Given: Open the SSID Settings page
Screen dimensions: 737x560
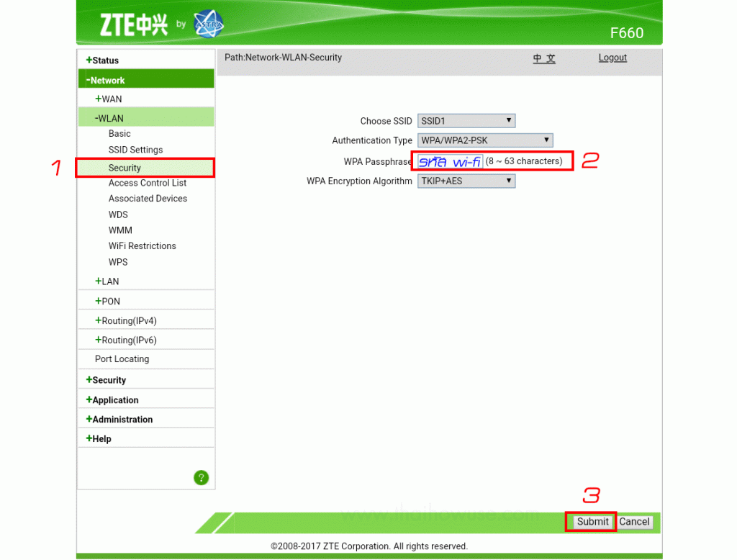Looking at the screenshot, I should pos(135,150).
